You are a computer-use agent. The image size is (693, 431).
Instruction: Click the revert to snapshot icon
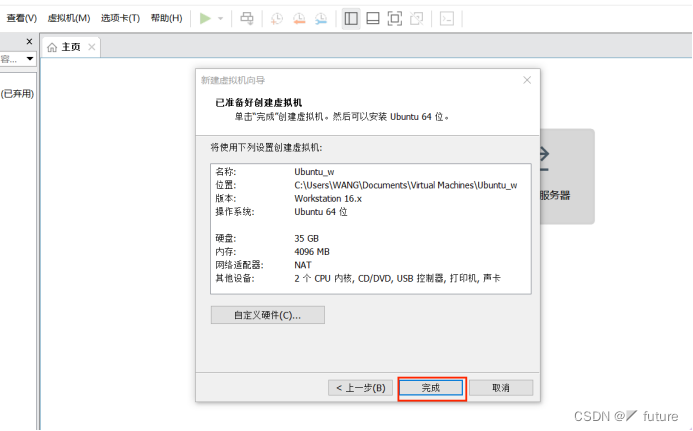coord(299,19)
